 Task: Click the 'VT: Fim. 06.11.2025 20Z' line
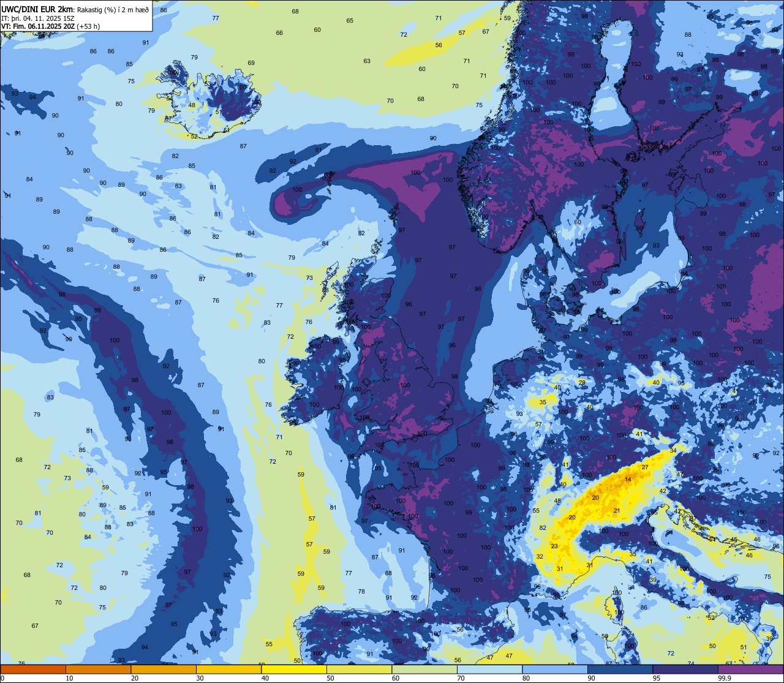click(38, 26)
